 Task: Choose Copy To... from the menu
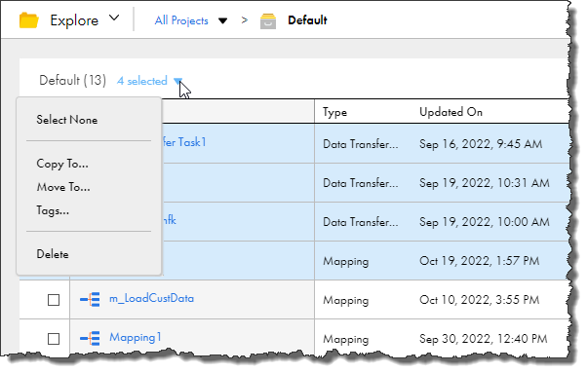point(62,164)
